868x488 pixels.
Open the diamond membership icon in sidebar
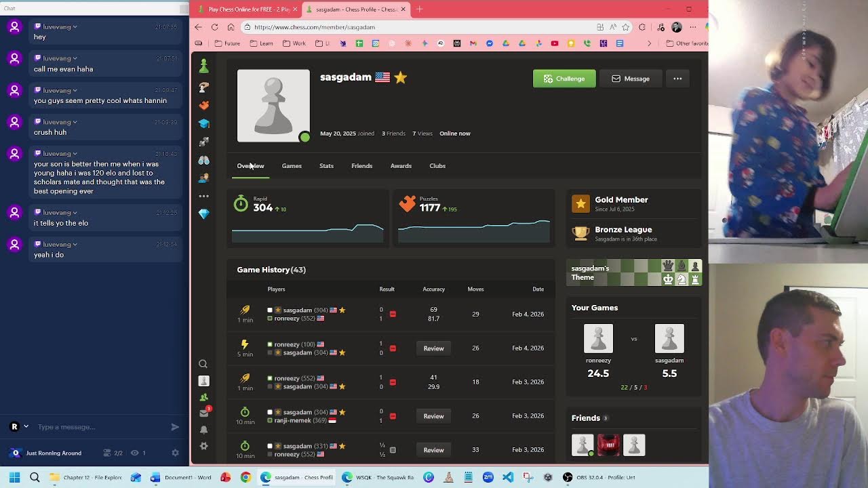[203, 213]
